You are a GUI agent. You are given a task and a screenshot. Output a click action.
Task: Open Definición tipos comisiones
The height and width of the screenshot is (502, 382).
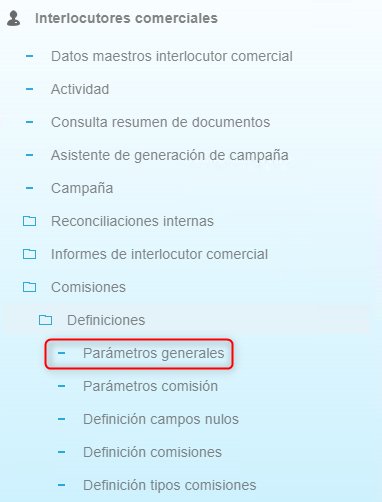(170, 485)
